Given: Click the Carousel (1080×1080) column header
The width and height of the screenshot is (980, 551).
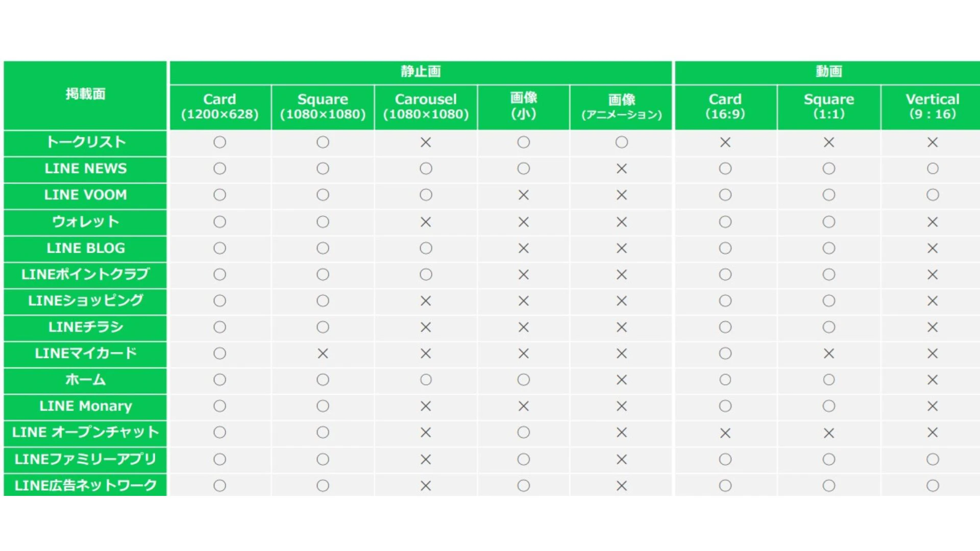Looking at the screenshot, I should click(426, 107).
